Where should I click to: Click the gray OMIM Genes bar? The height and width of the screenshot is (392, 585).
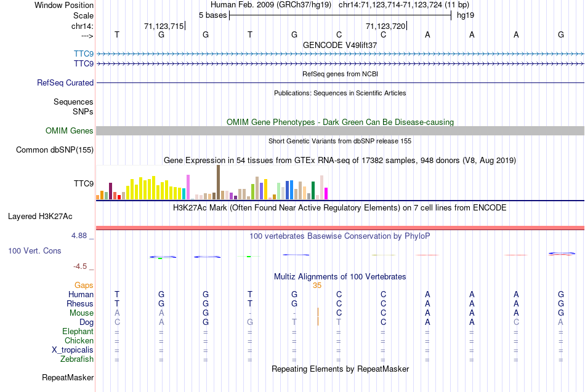(340, 130)
